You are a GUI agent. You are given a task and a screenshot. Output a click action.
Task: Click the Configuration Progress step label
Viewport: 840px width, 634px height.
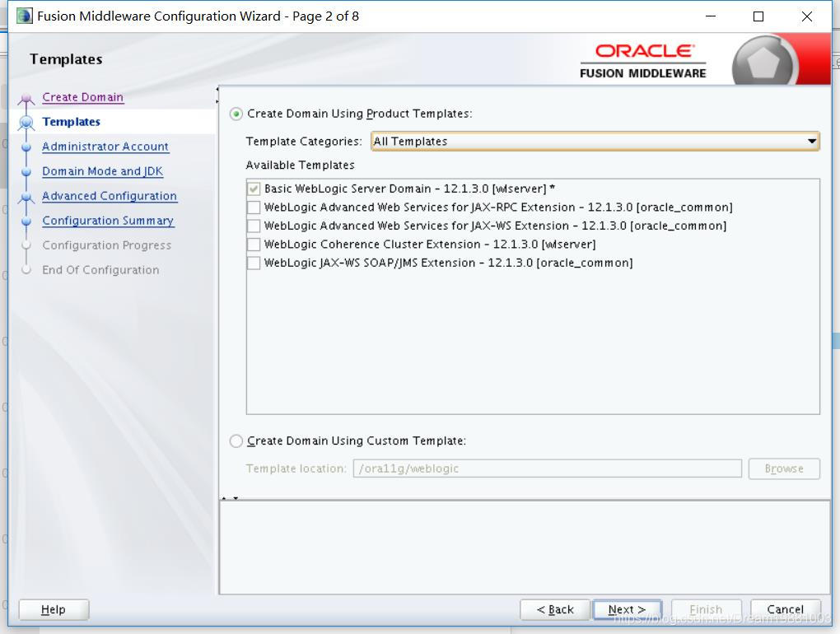click(x=106, y=245)
